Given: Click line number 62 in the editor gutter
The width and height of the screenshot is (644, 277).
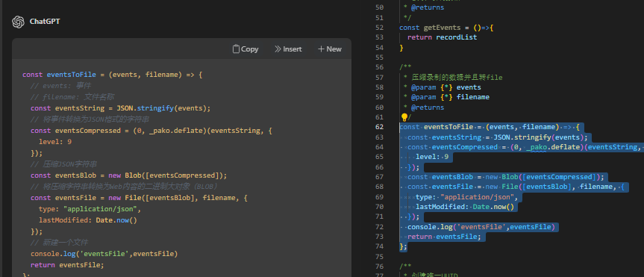Looking at the screenshot, I should pyautogui.click(x=379, y=127).
